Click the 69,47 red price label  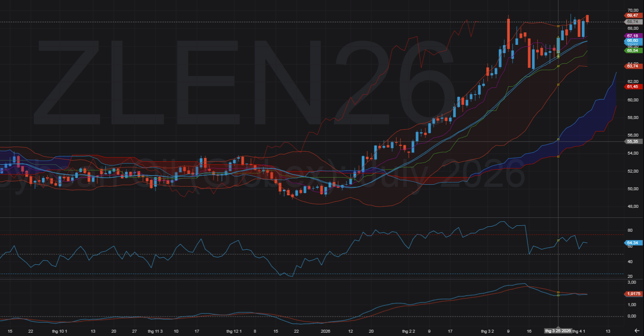(x=632, y=16)
